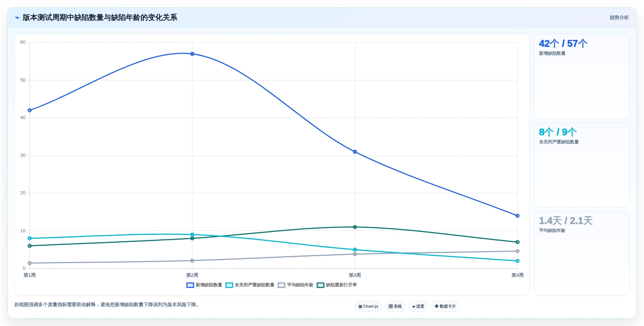
Task: Select the 平均缺陷年龄 point at 第4周
Action: (517, 251)
